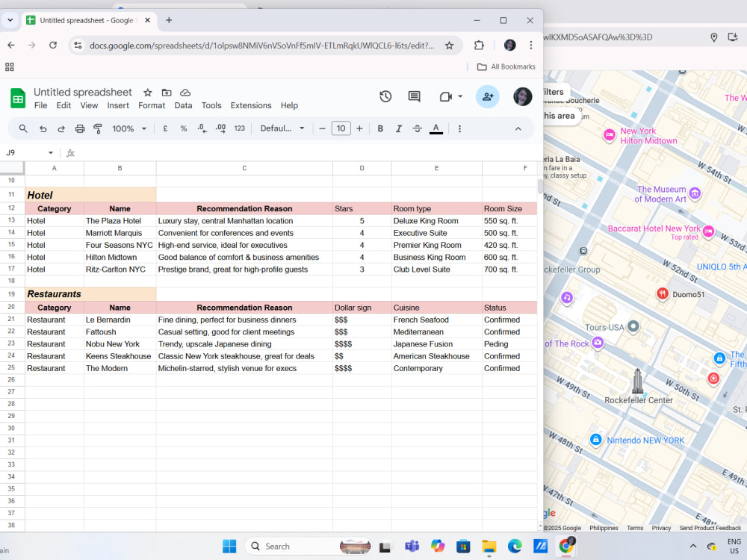Open the Format menu
Image resolution: width=747 pixels, height=560 pixels.
(x=152, y=105)
